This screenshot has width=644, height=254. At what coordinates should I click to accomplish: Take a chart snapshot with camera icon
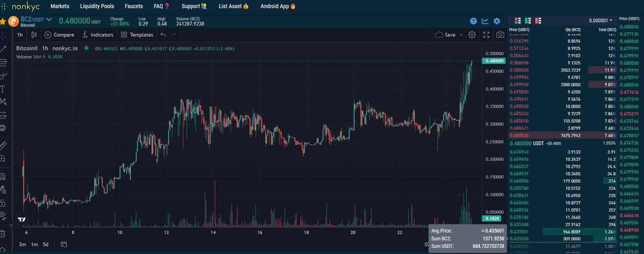click(x=500, y=35)
